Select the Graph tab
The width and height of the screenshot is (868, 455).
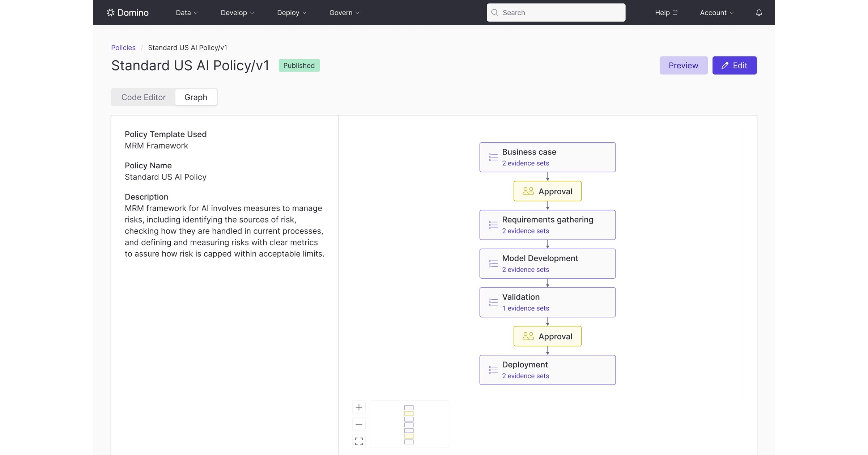point(196,97)
